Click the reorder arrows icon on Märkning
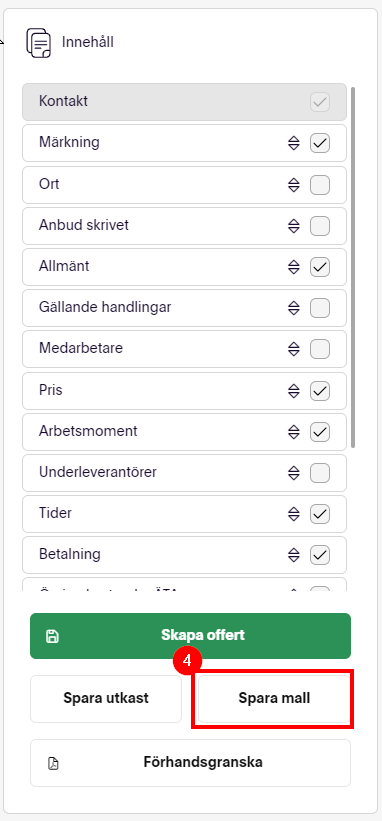This screenshot has width=382, height=821. click(x=294, y=143)
